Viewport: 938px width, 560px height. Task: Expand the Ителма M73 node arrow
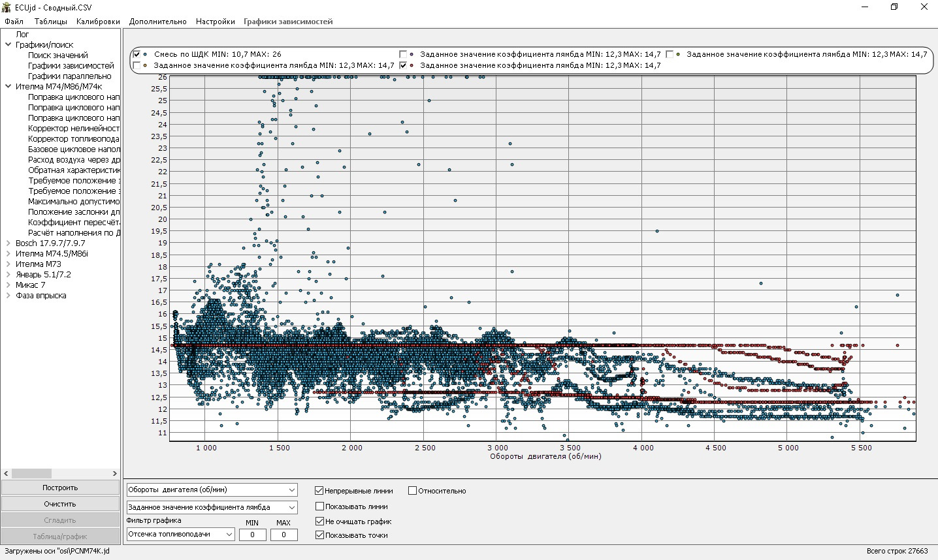(8, 264)
